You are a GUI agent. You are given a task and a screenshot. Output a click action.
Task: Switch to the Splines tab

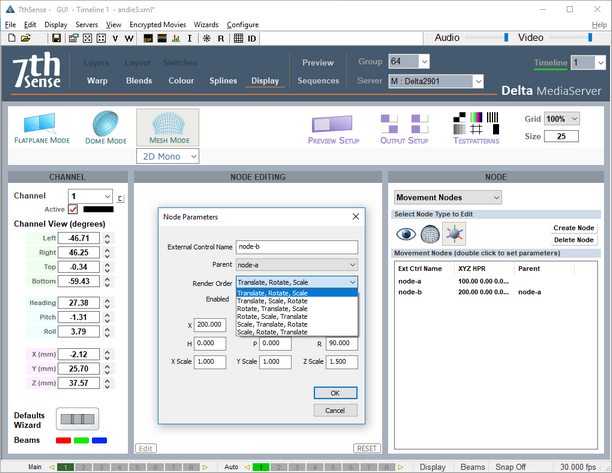coord(223,81)
